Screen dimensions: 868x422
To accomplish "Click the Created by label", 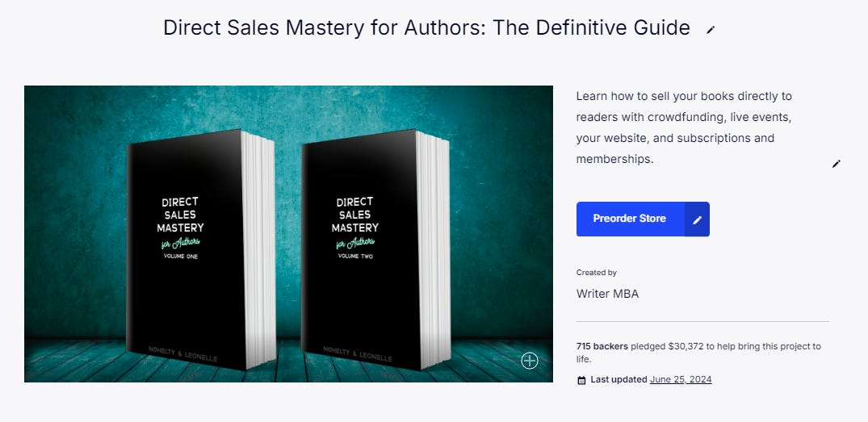I will click(x=596, y=272).
